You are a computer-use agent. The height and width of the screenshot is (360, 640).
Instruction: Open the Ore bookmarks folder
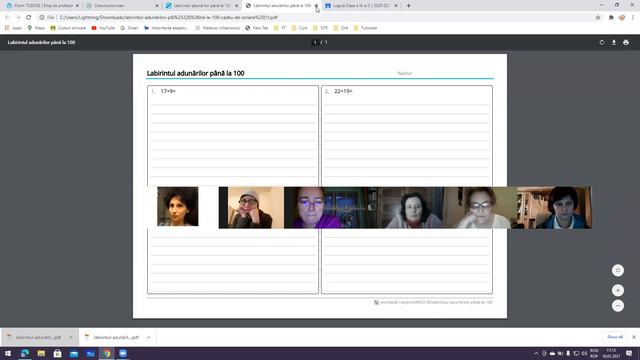click(341, 28)
